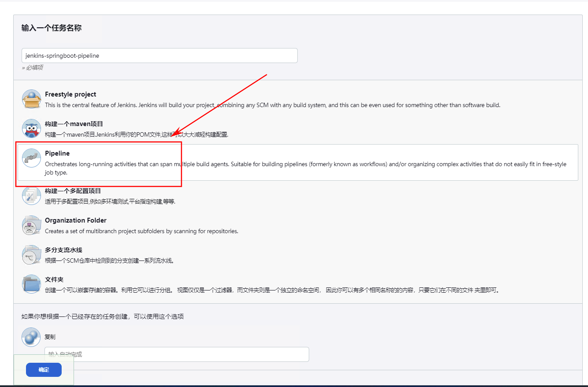588x387 pixels.
Task: Click the text about copying an existing task
Action: click(x=103, y=316)
